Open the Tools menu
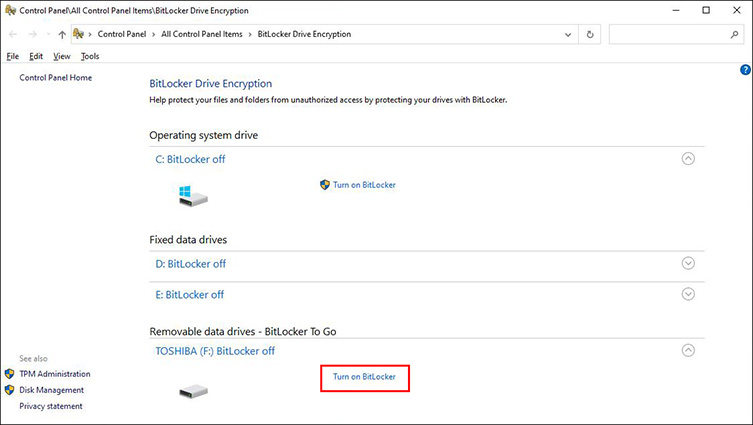Image resolution: width=753 pixels, height=425 pixels. [x=90, y=56]
